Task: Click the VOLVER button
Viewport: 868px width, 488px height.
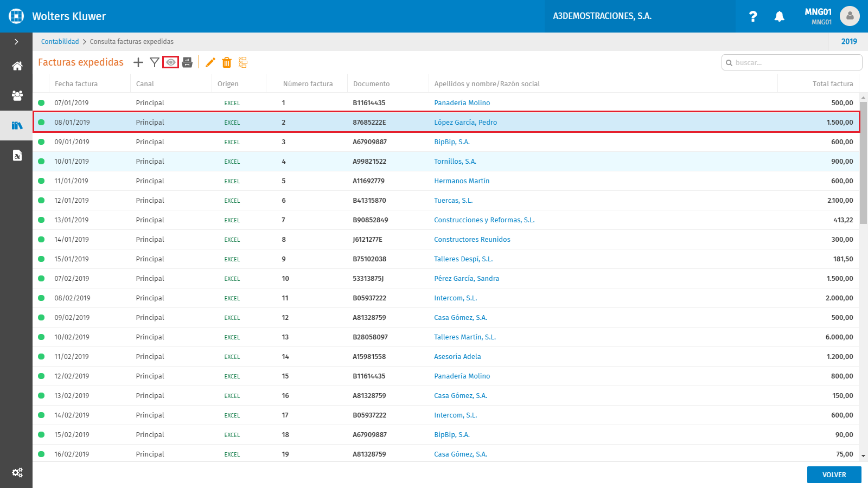Action: coord(834,474)
